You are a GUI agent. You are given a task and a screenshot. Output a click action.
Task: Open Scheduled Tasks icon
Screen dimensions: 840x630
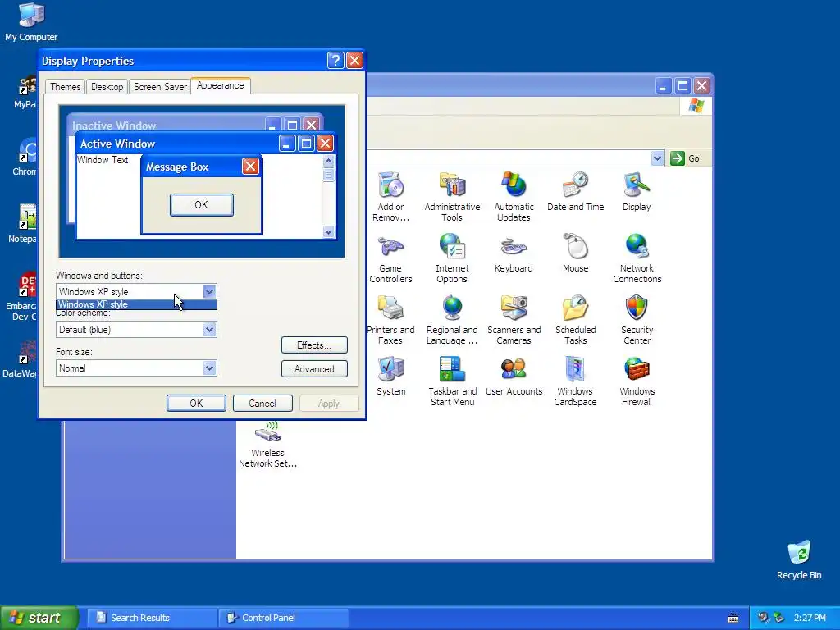575,320
